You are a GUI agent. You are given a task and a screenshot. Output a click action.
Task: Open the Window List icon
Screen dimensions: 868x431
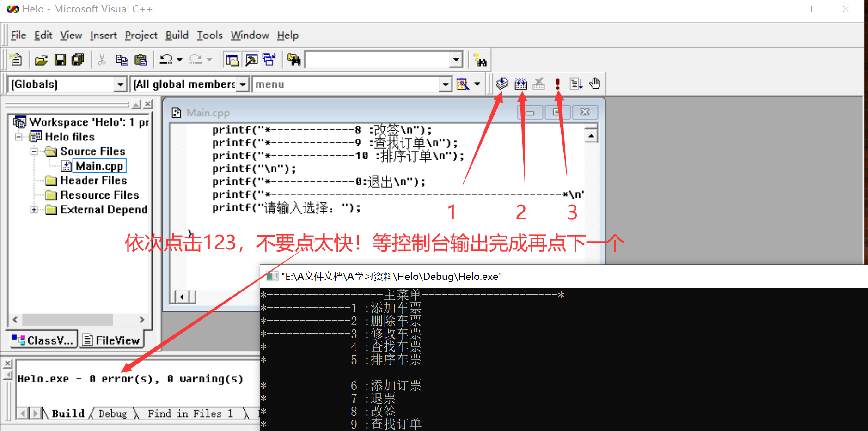click(x=269, y=60)
